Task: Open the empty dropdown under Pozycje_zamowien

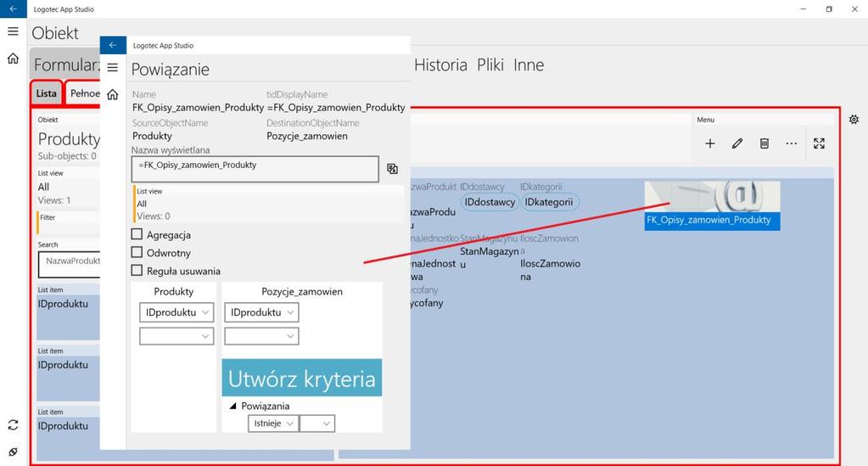Action: tap(261, 336)
